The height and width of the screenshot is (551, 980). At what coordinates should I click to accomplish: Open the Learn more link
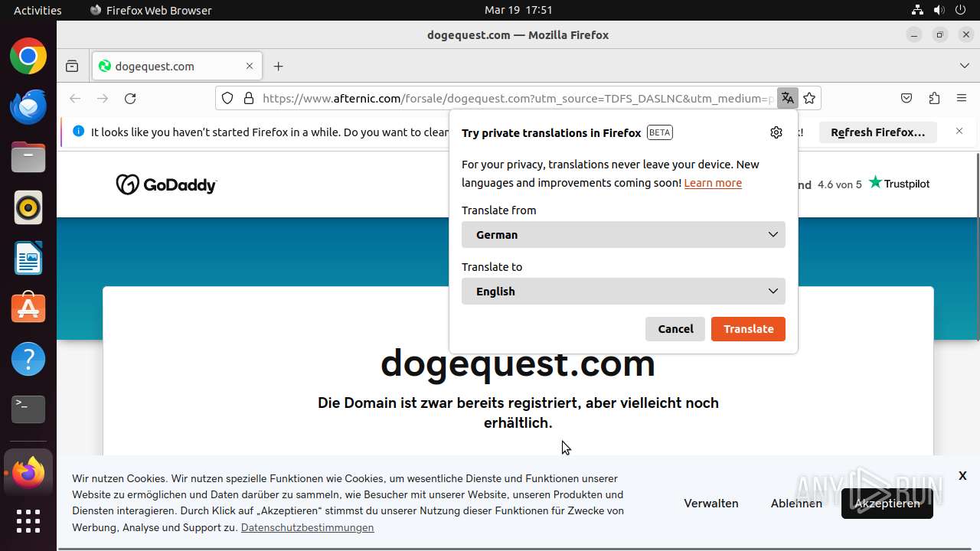pos(713,183)
